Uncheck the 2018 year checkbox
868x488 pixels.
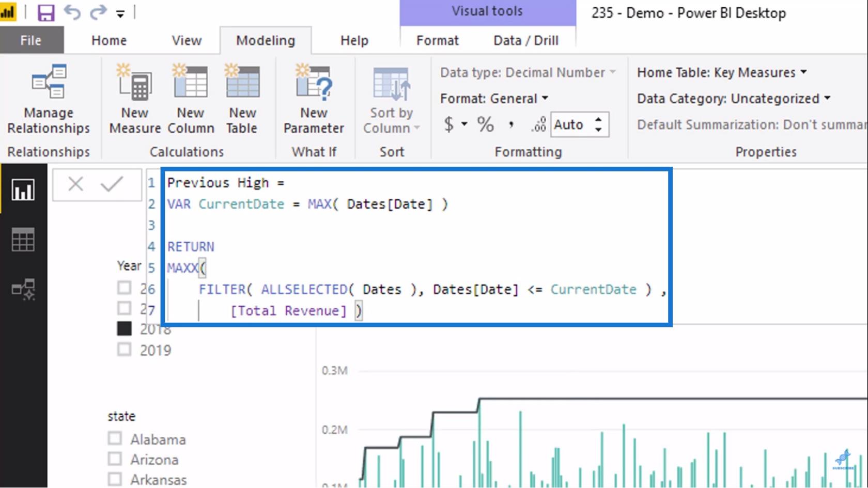(x=124, y=328)
